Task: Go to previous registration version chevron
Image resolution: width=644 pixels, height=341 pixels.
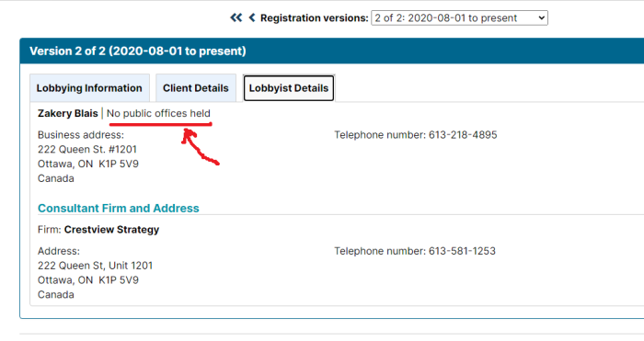Action: tap(252, 17)
